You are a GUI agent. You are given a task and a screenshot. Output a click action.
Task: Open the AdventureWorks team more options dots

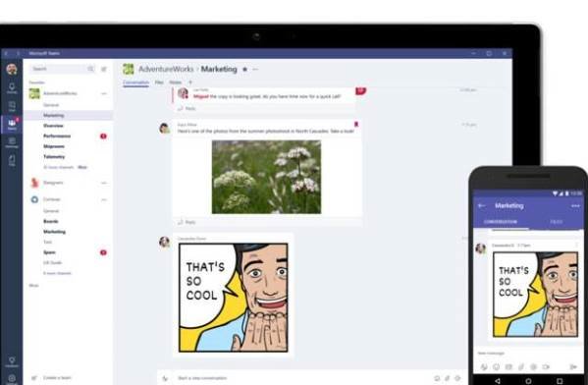coord(104,93)
